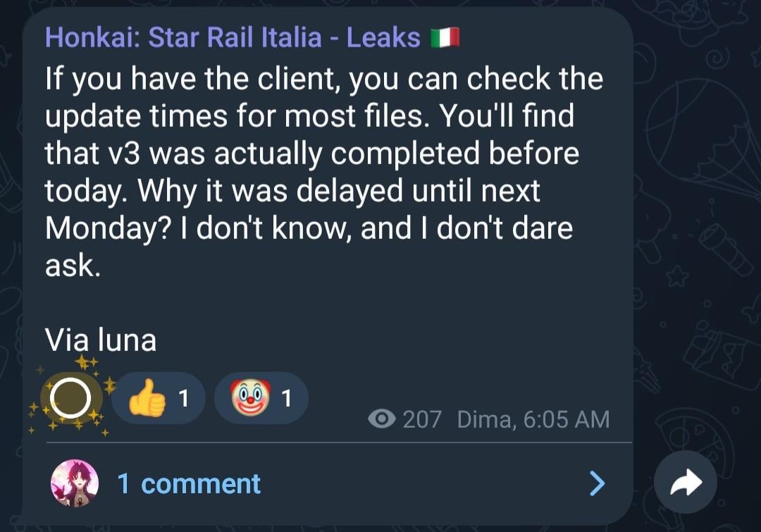Screen dimensions: 761x532
Task: Click the "Via luna" text line
Action: 101,341
